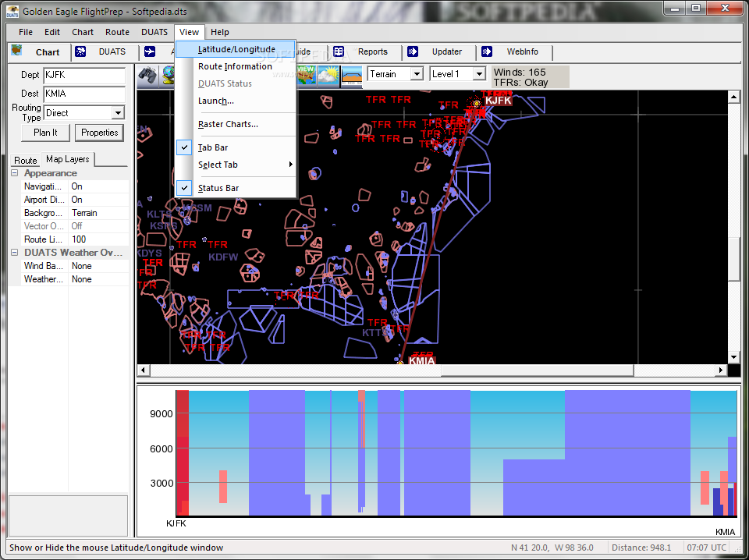Screen dimensions: 749x560
Task: Click the Reports tab book icon
Action: (339, 52)
